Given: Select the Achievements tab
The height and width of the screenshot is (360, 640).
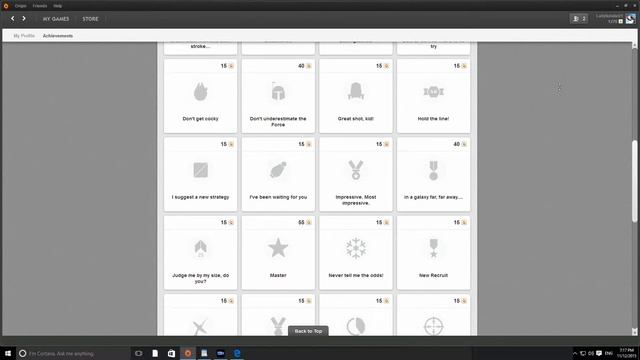Looking at the screenshot, I should [x=58, y=36].
